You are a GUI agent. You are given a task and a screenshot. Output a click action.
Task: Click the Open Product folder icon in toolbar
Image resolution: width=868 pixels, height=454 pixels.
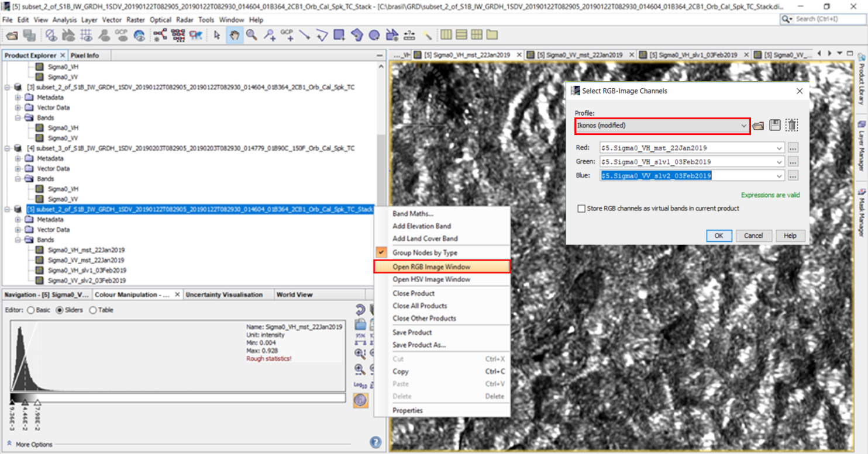tap(12, 36)
